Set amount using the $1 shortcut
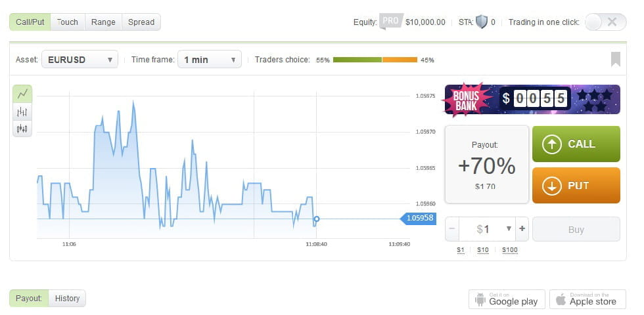This screenshot has height=315, width=644. pos(461,250)
